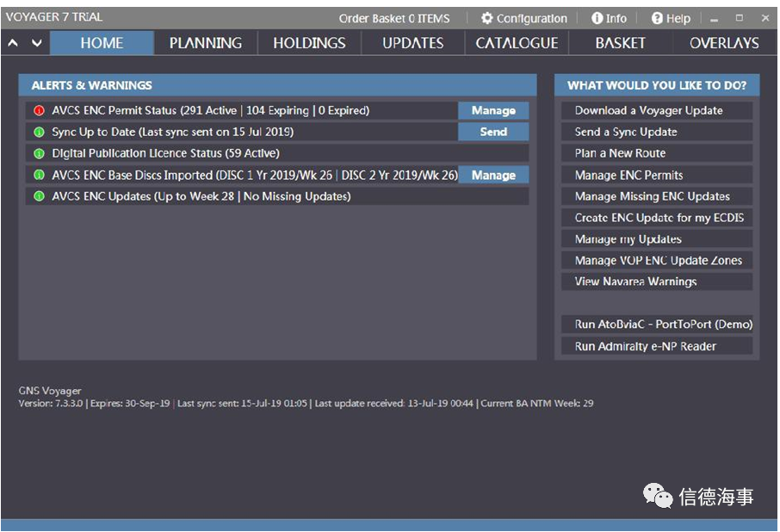Maximize the Voyager window
Viewport: 780px width, 532px height.
click(740, 18)
